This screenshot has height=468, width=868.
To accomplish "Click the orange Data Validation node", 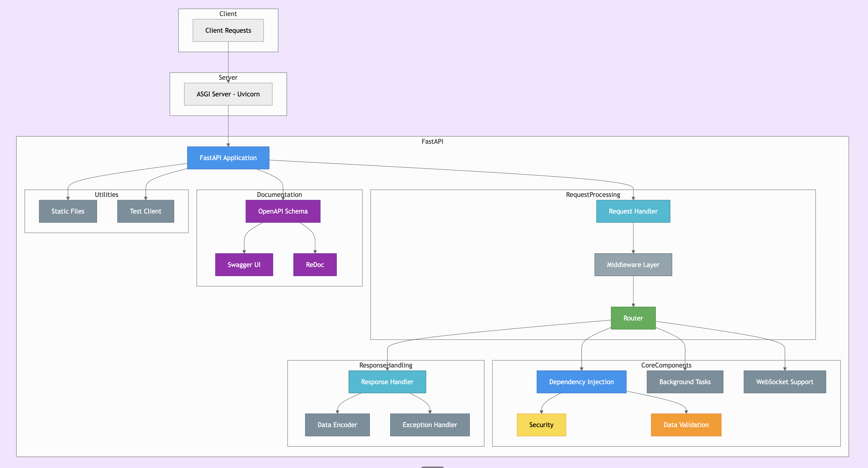I will click(x=686, y=424).
